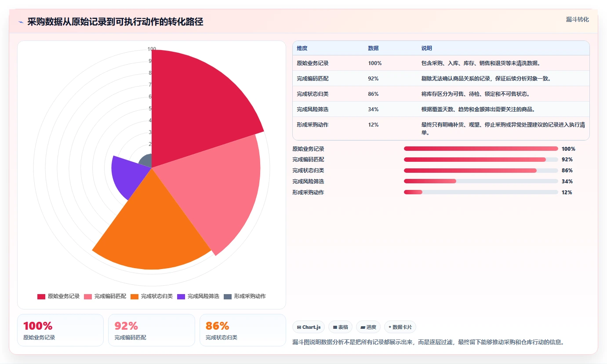Viewport: 607px width, 364px height.
Task: Click the 数据卡片 chip
Action: tap(400, 327)
